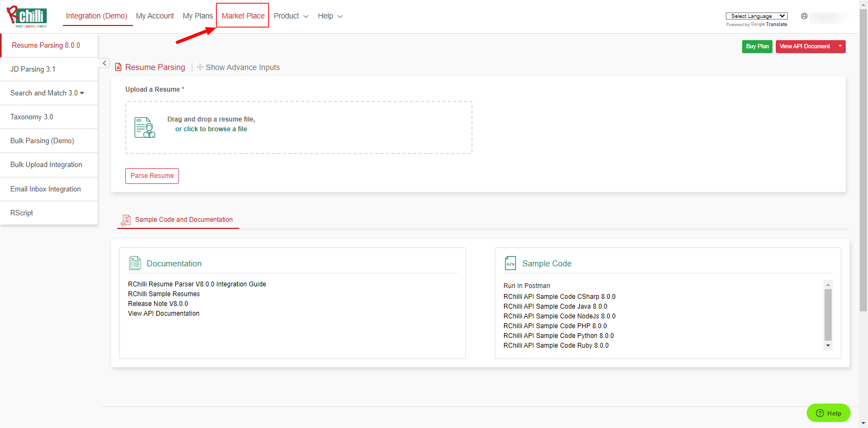Open Integration (Demo) tab
Image resolution: width=868 pixels, height=428 pixels.
pyautogui.click(x=97, y=16)
